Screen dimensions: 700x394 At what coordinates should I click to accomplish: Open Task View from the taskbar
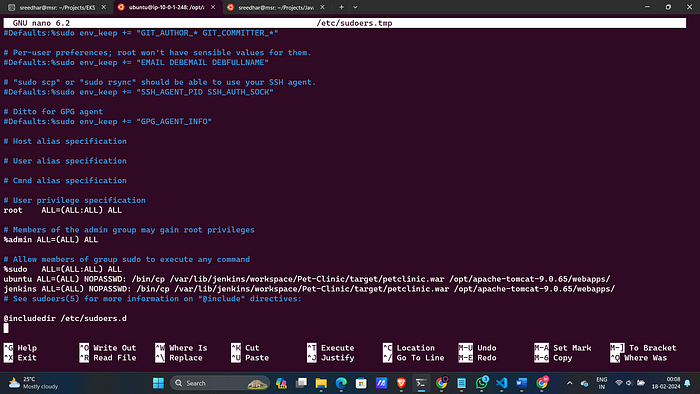click(301, 383)
